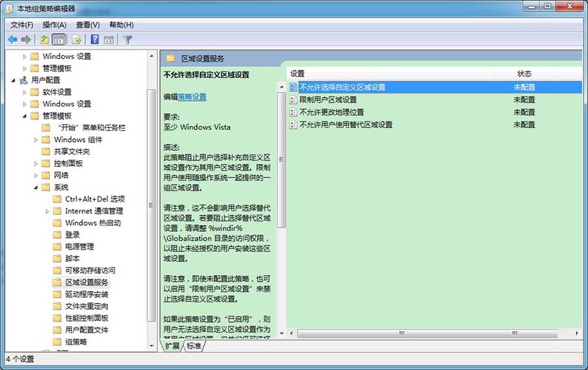Click the policy icon beside 限制用户区域设置

point(292,99)
